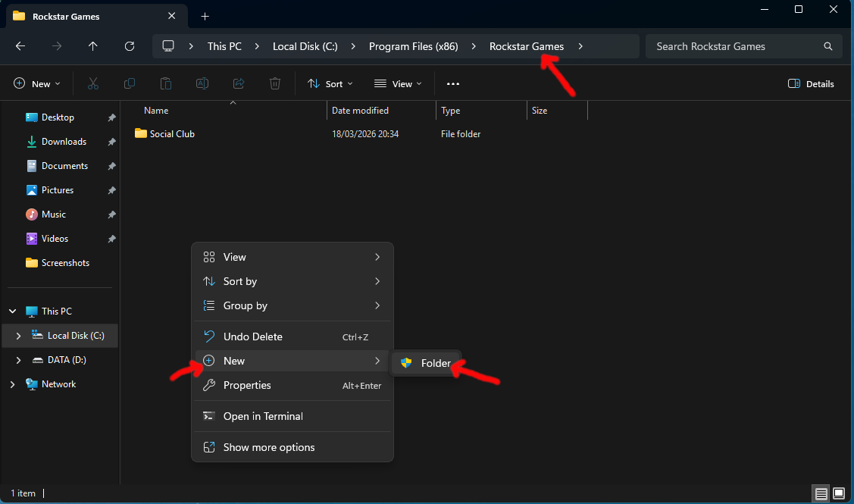Sort by Type column header
The height and width of the screenshot is (504, 854).
pyautogui.click(x=450, y=111)
